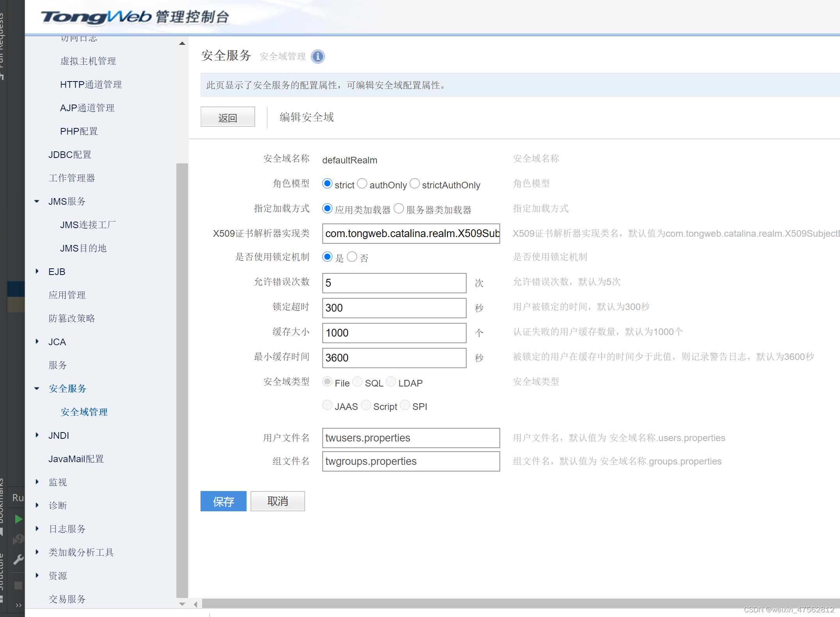Choose 服务器类加载器 loading method
The width and height of the screenshot is (840, 617).
click(x=399, y=209)
